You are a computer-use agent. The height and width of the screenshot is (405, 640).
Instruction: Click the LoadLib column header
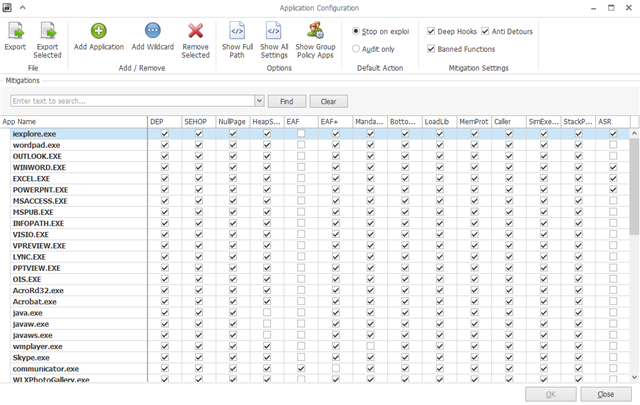[x=439, y=122]
